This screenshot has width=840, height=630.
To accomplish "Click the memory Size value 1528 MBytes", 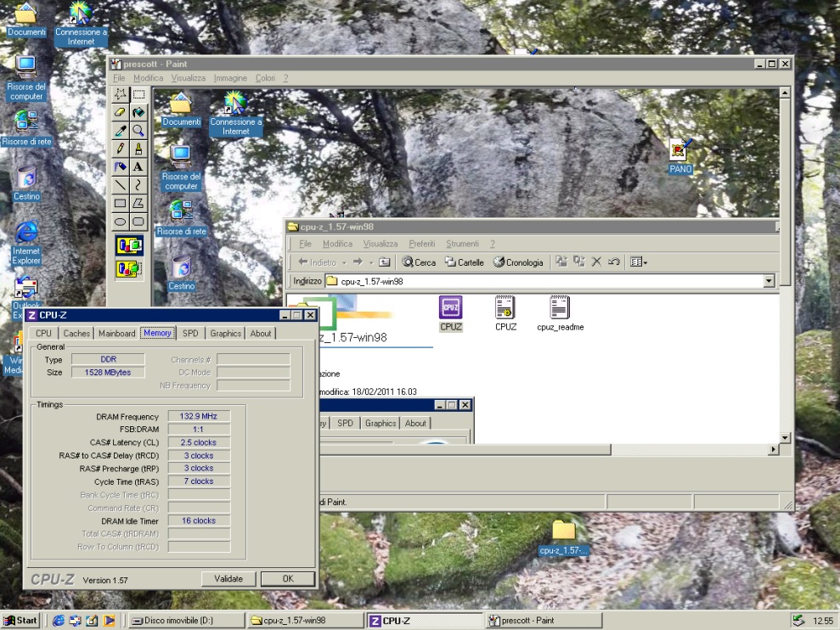I will click(108, 373).
